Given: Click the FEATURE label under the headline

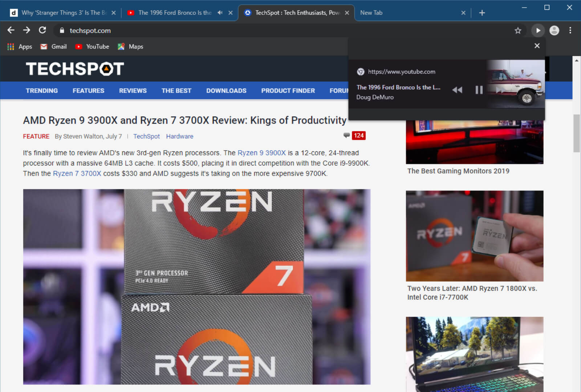Looking at the screenshot, I should (x=36, y=136).
